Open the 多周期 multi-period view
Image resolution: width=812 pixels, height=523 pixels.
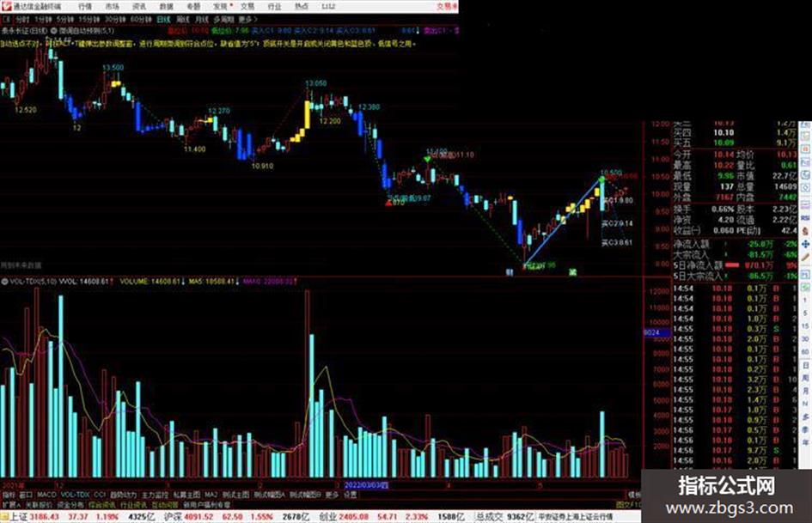pos(223,19)
